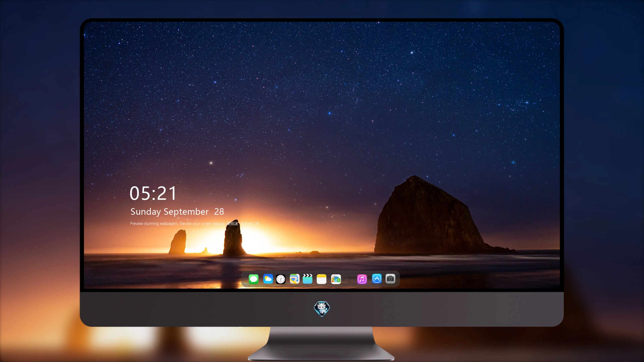Open the Notes app in the dock
The height and width of the screenshot is (362, 644).
click(x=321, y=279)
